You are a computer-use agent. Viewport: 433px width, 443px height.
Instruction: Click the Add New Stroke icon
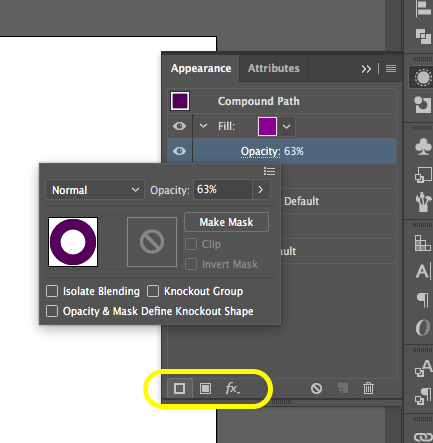179,388
